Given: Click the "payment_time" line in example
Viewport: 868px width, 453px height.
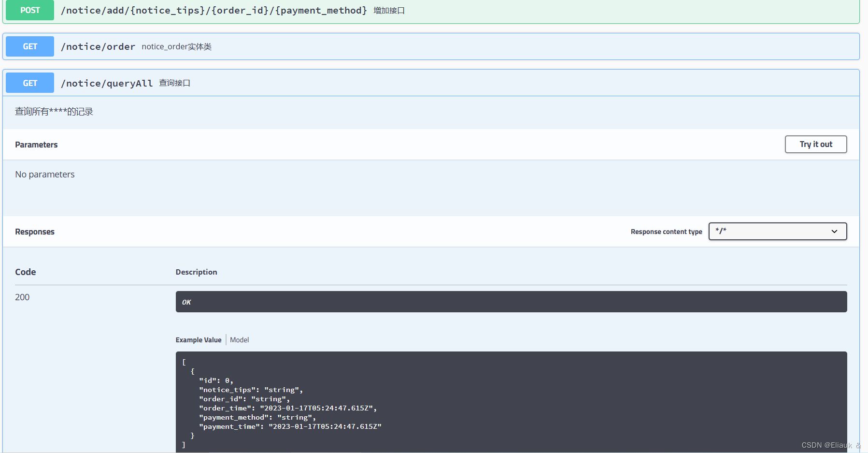Looking at the screenshot, I should tap(290, 426).
